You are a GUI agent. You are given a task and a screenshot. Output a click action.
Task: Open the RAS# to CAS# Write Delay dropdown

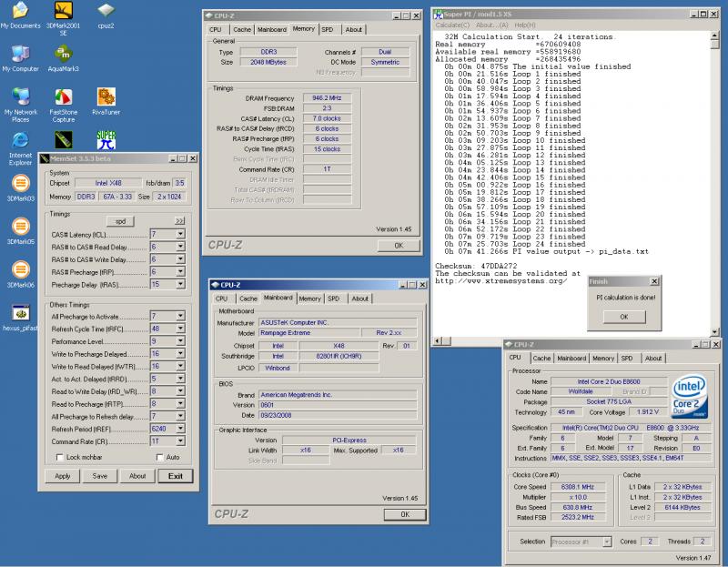[180, 259]
